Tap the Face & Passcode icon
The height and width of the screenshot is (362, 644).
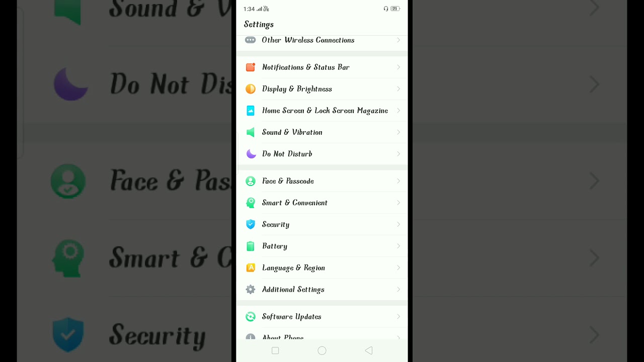tap(250, 181)
